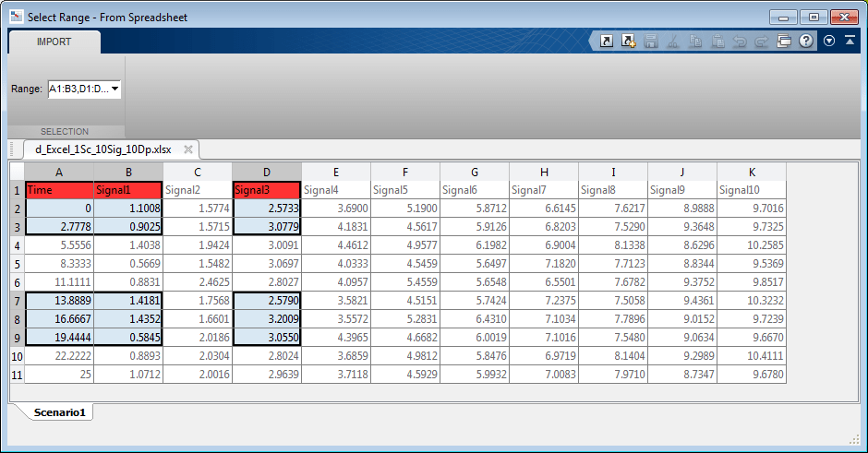Screen dimensions: 868x453
Task: Click cell with value 1.1008
Action: pos(128,209)
